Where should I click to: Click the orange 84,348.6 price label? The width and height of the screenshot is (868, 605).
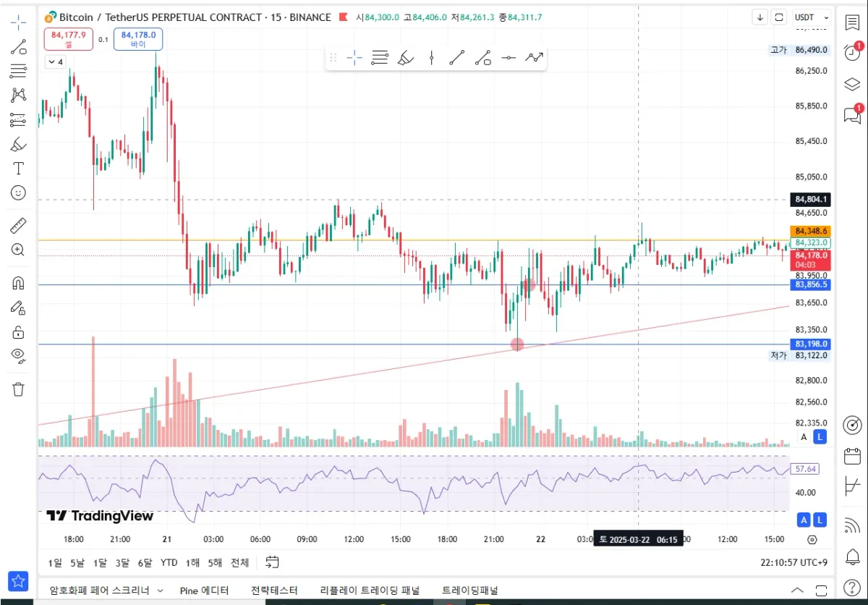811,231
